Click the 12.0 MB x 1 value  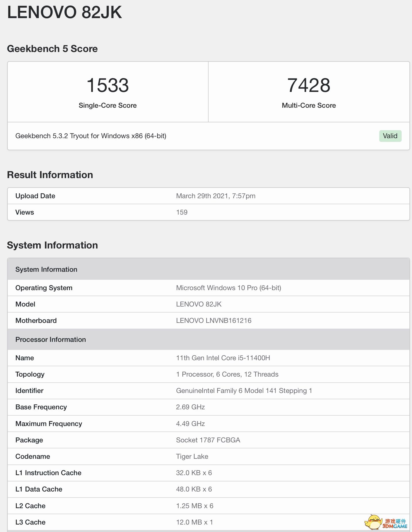click(195, 522)
